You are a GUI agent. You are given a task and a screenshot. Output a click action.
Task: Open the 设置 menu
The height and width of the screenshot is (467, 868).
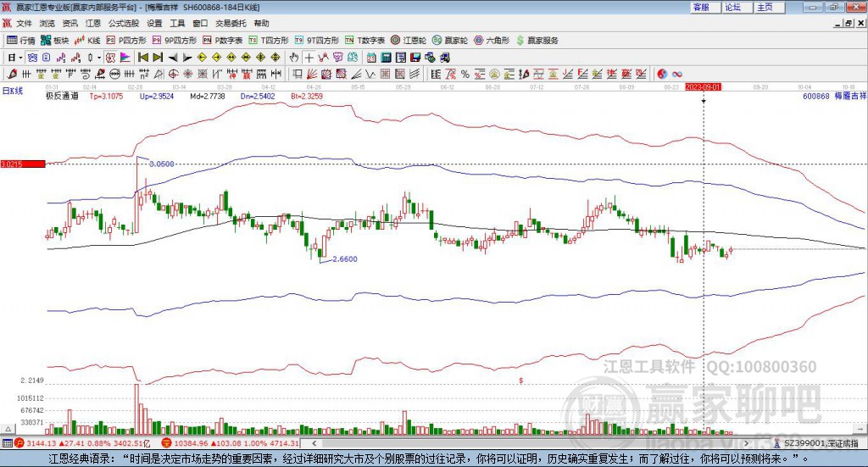(154, 23)
